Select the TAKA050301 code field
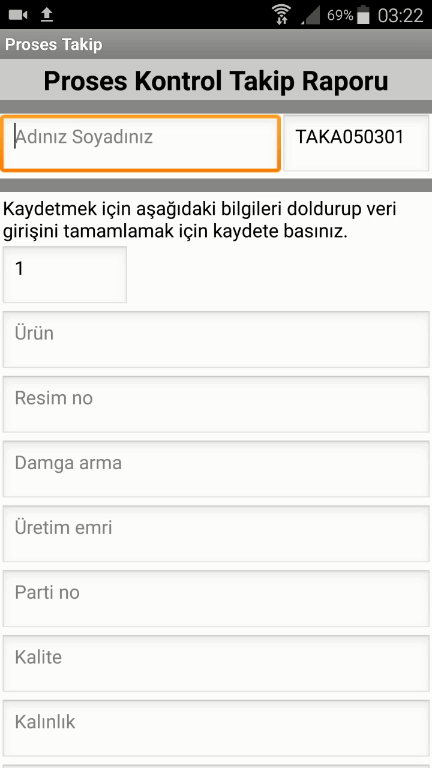This screenshot has width=432, height=768. pyautogui.click(x=356, y=143)
